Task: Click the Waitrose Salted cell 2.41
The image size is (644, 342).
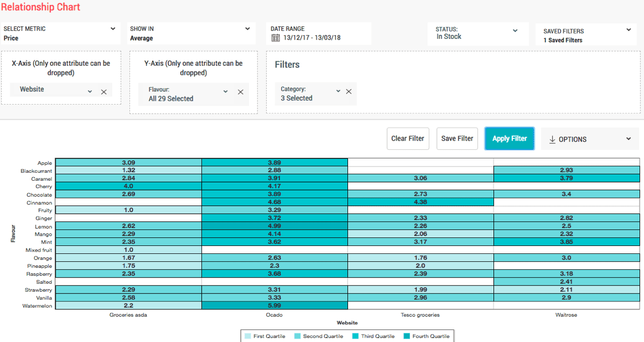Action: point(566,281)
